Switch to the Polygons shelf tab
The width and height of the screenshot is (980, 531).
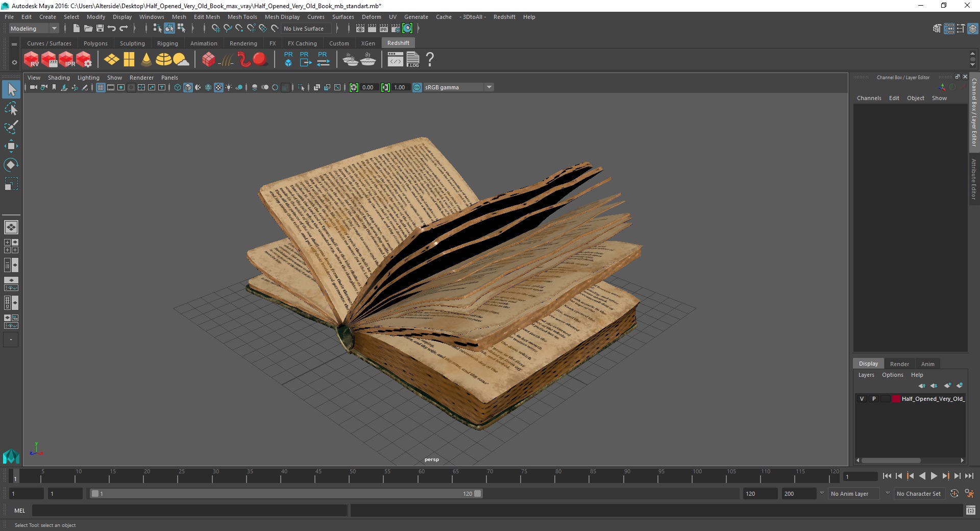click(95, 43)
